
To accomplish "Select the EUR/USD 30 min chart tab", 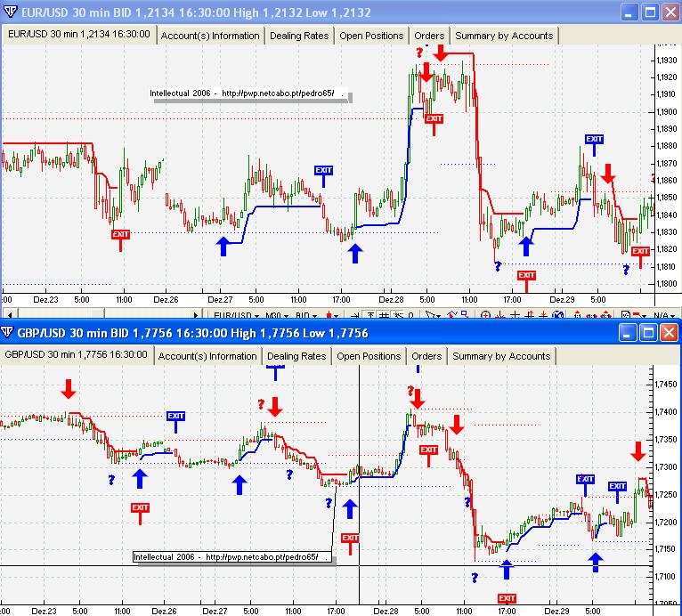I will [x=79, y=34].
